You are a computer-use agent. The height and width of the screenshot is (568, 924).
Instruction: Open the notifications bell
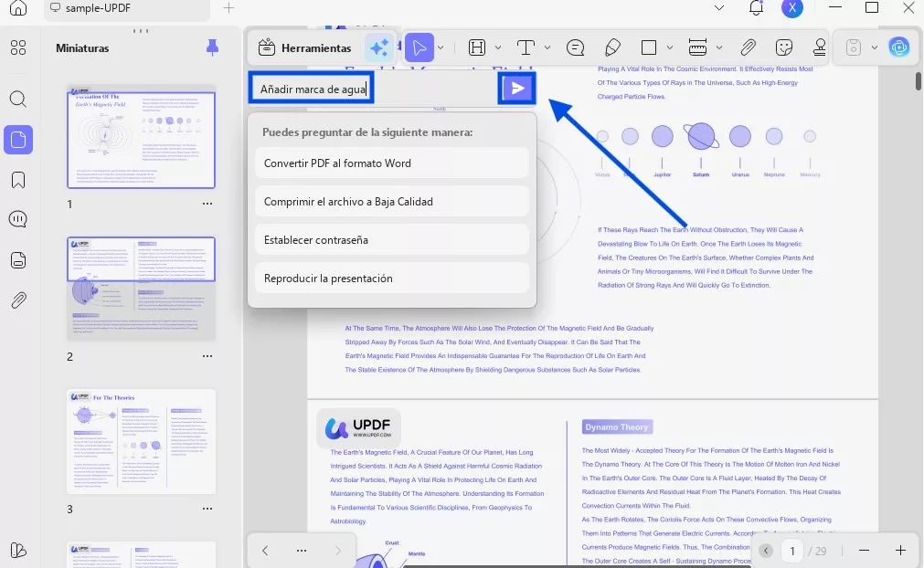pos(756,7)
